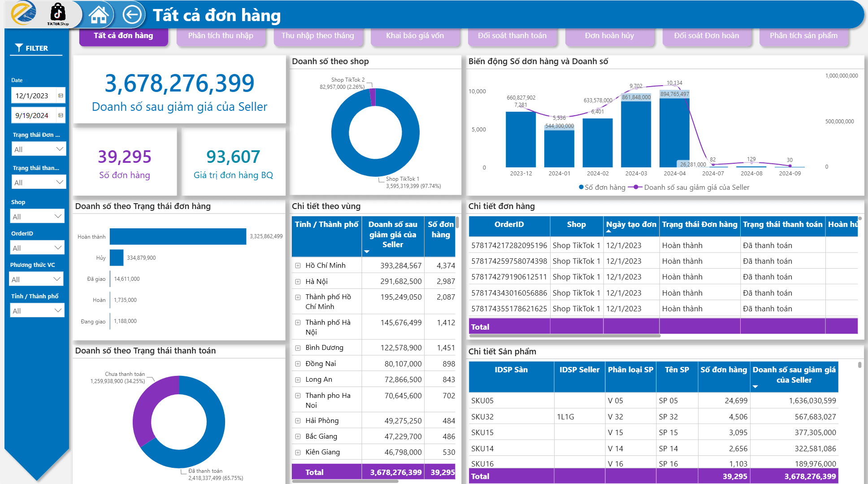Click the FILTER funnel icon

pyautogui.click(x=19, y=48)
